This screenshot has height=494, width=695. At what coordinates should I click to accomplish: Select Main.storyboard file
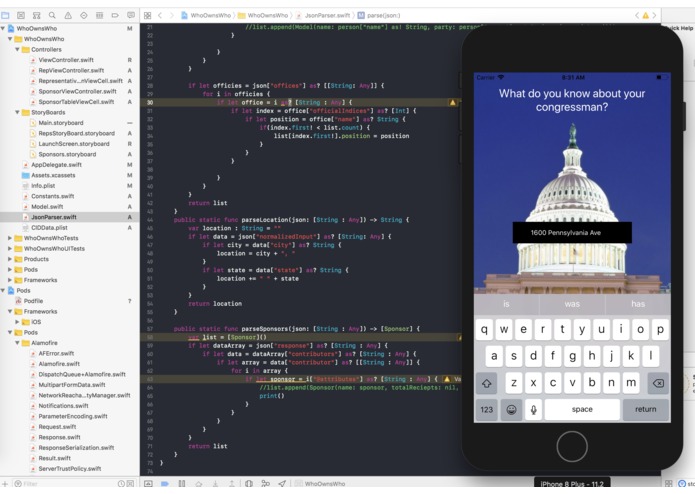(61, 123)
